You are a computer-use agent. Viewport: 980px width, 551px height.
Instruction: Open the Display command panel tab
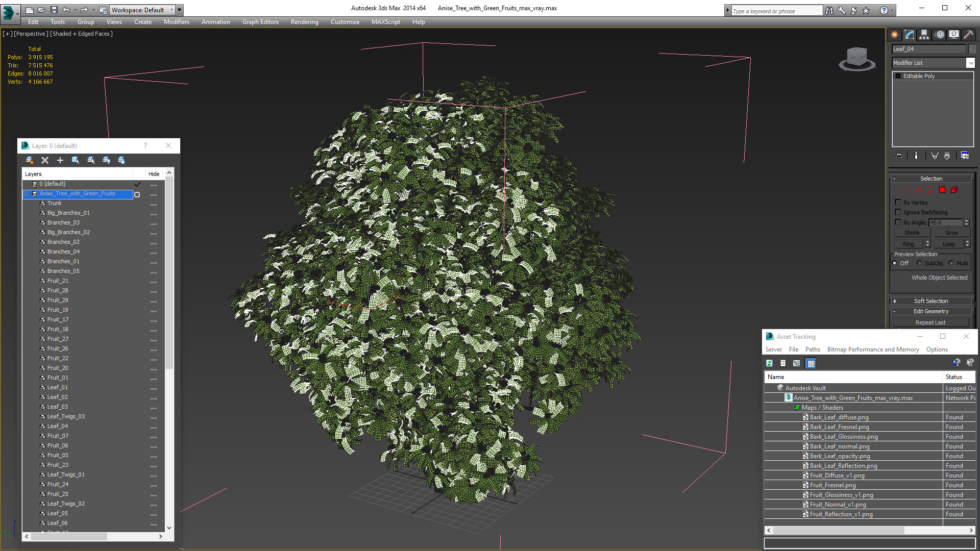pyautogui.click(x=953, y=35)
